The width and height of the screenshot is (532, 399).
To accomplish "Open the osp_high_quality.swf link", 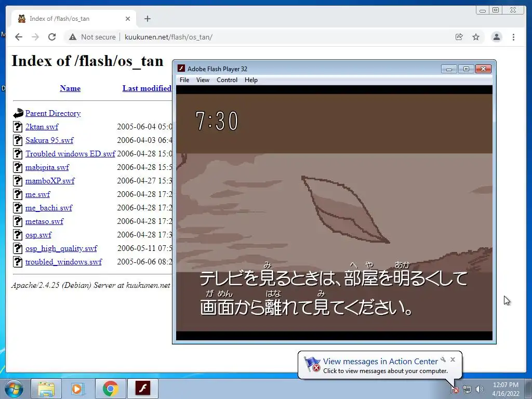I will pyautogui.click(x=61, y=248).
